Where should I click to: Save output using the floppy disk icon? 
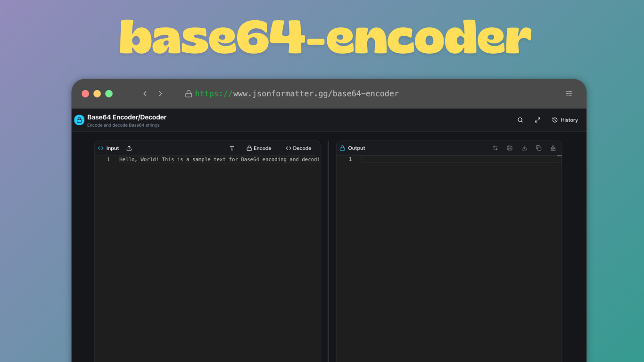coord(510,148)
